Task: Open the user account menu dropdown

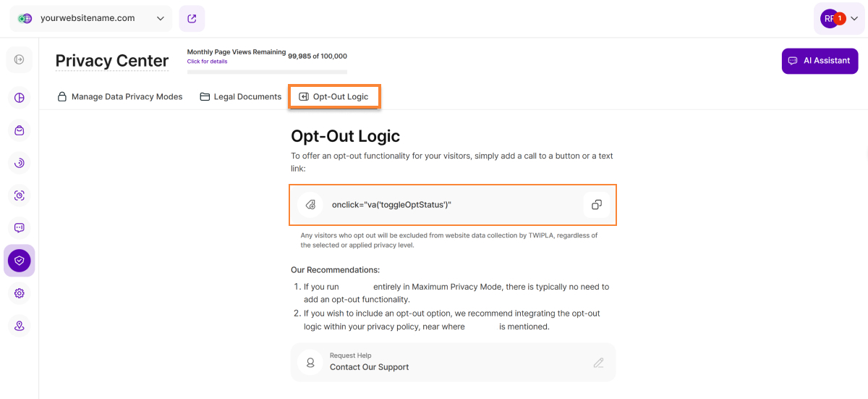Action: (x=839, y=19)
